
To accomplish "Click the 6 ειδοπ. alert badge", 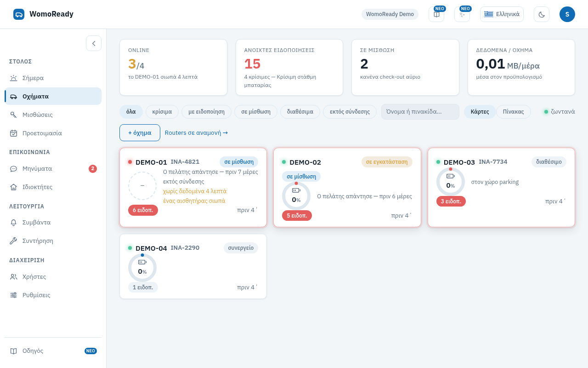I will click(143, 210).
